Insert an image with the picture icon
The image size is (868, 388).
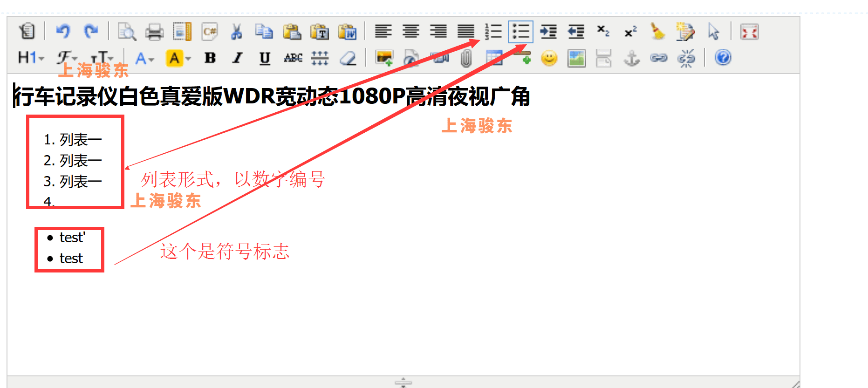384,58
